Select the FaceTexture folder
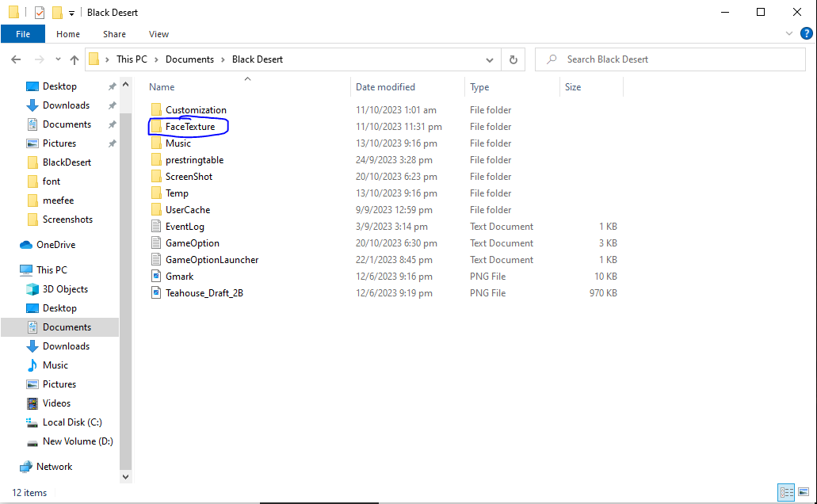Viewport: 817px width, 504px height. pos(183,127)
